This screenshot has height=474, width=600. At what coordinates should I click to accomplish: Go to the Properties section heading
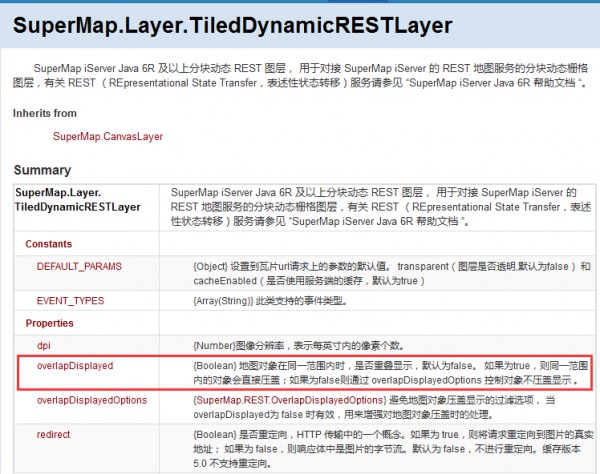[49, 323]
